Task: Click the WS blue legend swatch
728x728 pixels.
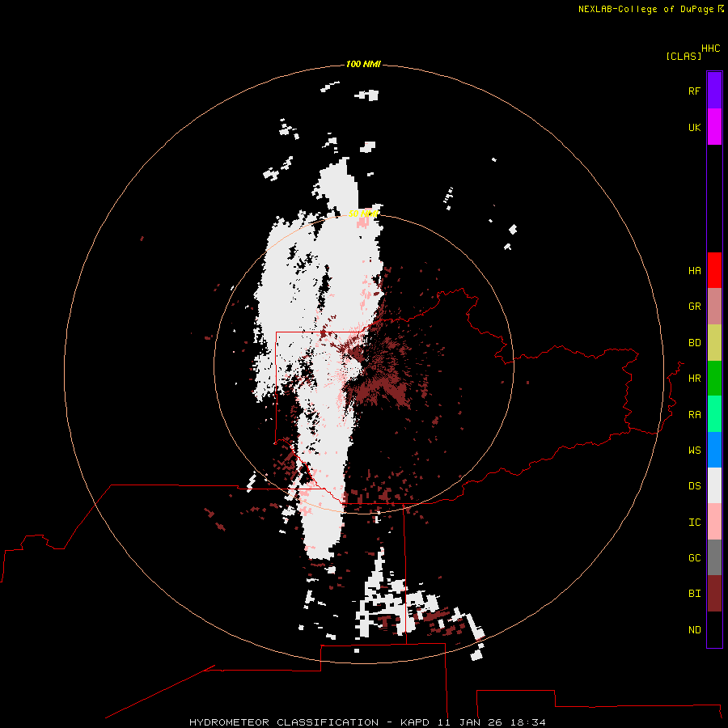Action: click(714, 450)
